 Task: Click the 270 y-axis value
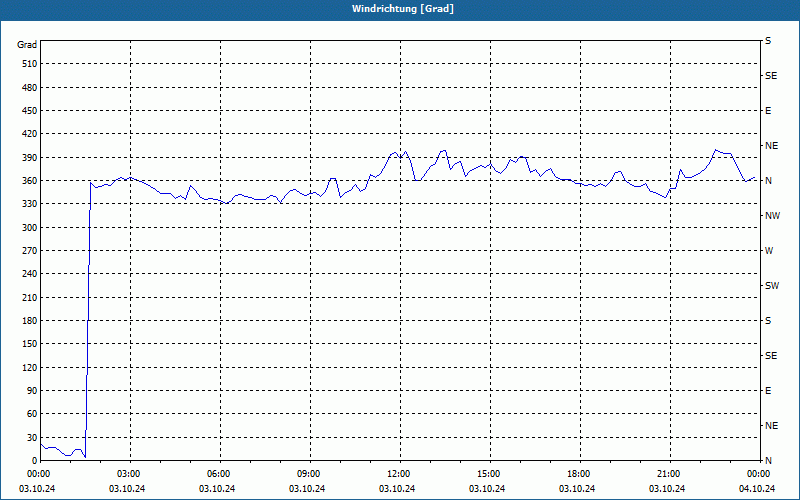point(30,251)
